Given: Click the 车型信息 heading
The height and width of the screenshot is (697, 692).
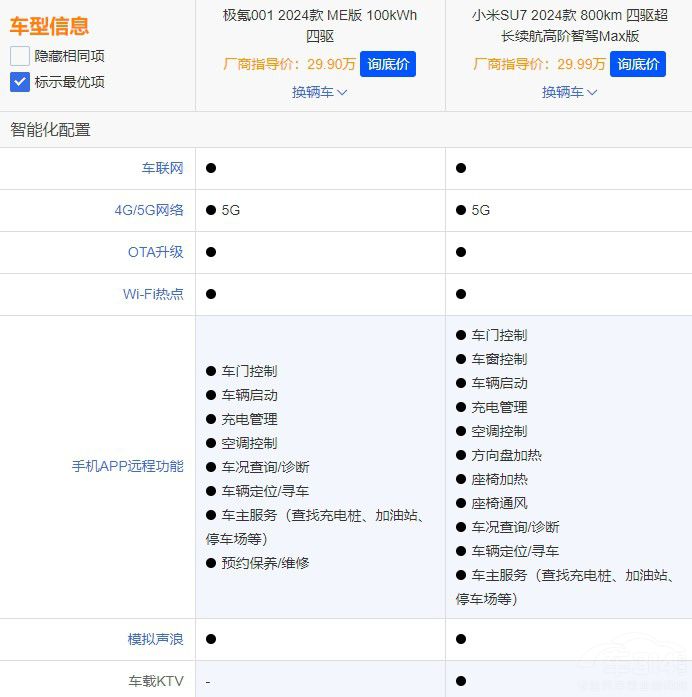Looking at the screenshot, I should tap(49, 26).
